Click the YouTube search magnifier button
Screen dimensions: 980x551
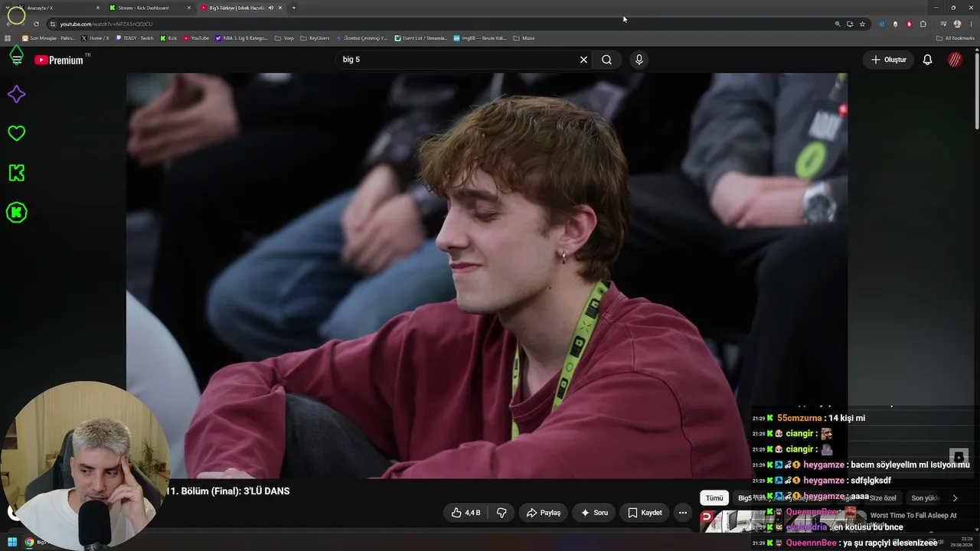click(606, 60)
